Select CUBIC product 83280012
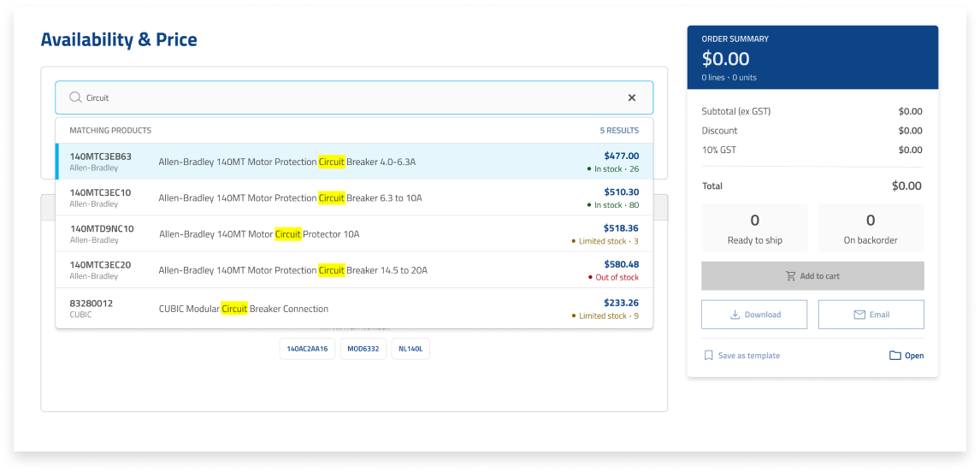Screen dimensions: 980x472 tap(354, 309)
